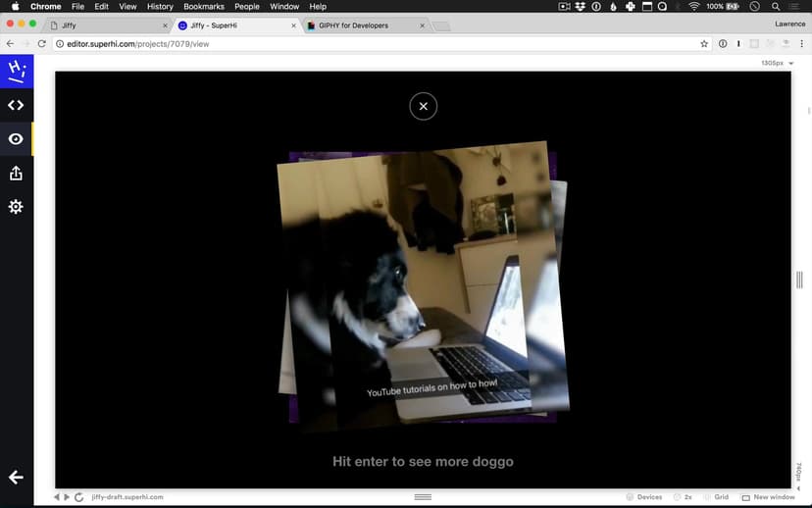Click the browser address bar URL
The image size is (812, 508).
point(137,44)
